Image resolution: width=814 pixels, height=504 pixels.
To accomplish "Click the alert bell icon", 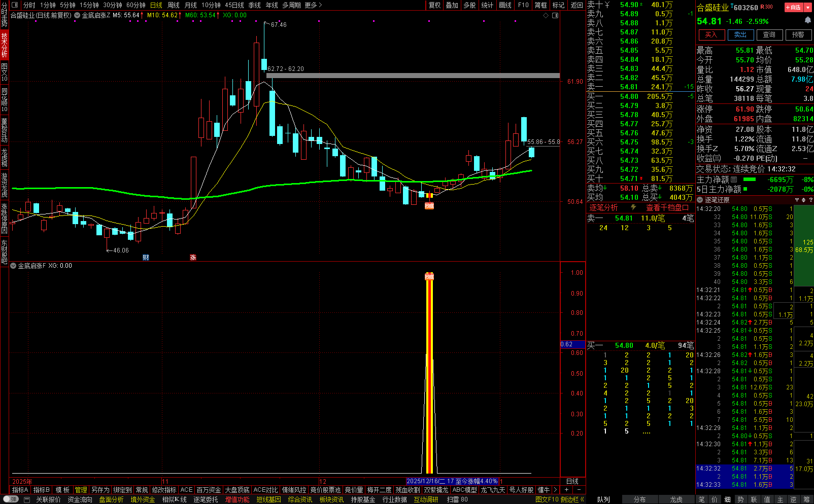I will 807,20.
